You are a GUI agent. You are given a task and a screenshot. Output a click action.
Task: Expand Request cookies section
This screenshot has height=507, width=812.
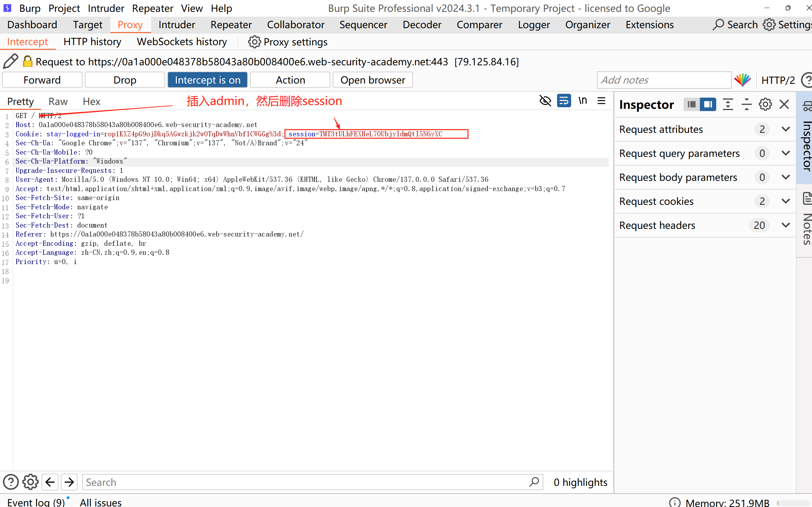(785, 201)
